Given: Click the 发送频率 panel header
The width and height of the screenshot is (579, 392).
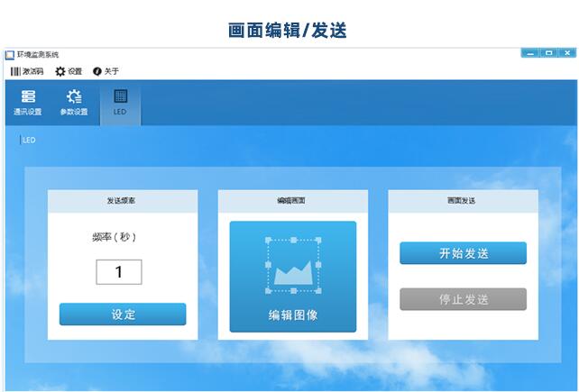Looking at the screenshot, I should 123,201.
